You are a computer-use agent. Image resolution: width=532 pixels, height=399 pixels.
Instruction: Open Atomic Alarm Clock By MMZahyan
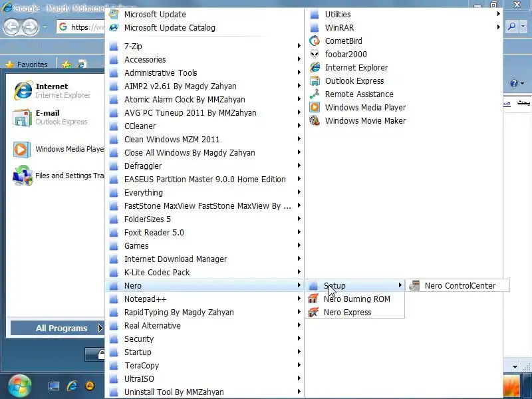pos(205,99)
